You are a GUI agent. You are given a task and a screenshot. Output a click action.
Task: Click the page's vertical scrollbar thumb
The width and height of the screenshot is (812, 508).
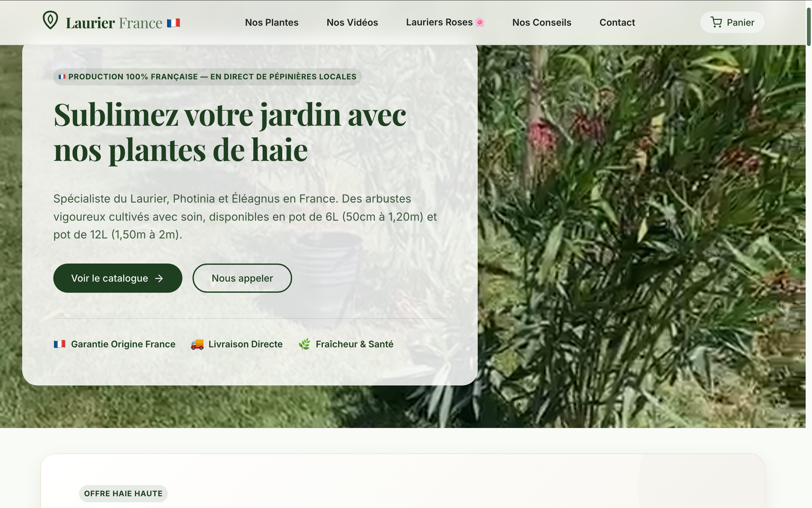coord(809,27)
